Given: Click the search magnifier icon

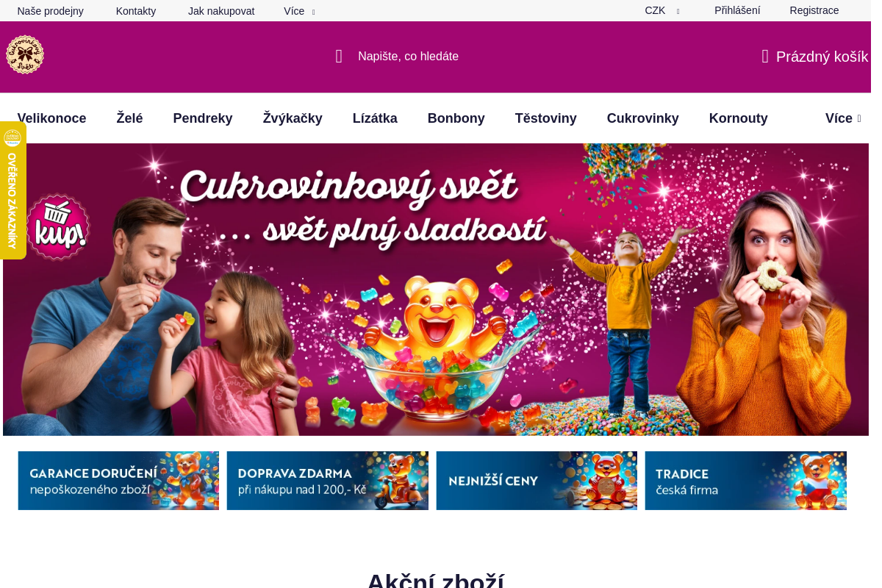Looking at the screenshot, I should pos(339,57).
